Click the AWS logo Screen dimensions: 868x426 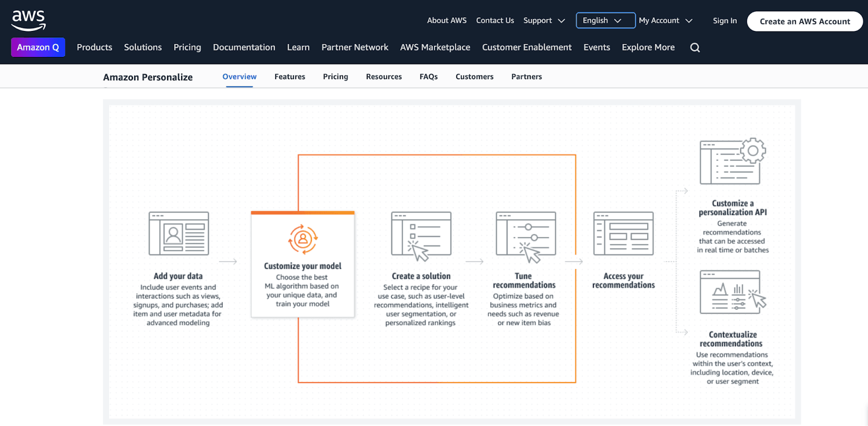(x=29, y=21)
